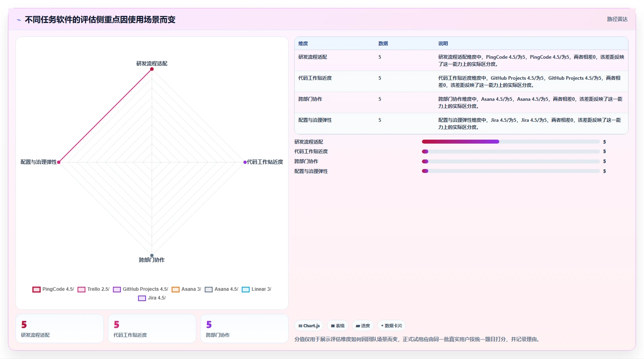Open the 代码工作贴近度 stat card
The height and width of the screenshot is (359, 644).
[x=152, y=328]
